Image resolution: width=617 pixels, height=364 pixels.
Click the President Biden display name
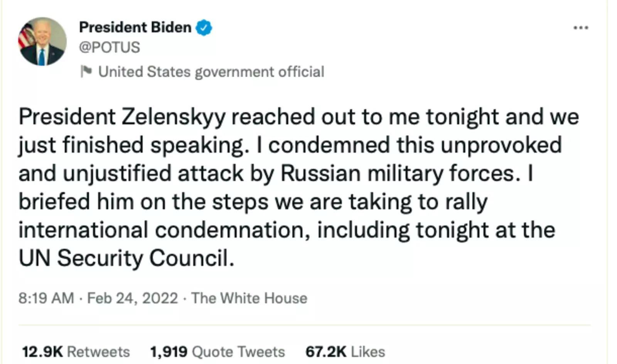pyautogui.click(x=135, y=27)
